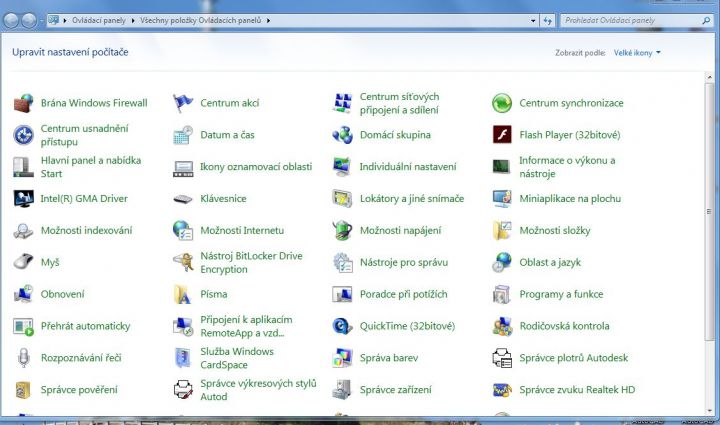
Task: Open the Možnosti složky folder icon
Action: [502, 230]
